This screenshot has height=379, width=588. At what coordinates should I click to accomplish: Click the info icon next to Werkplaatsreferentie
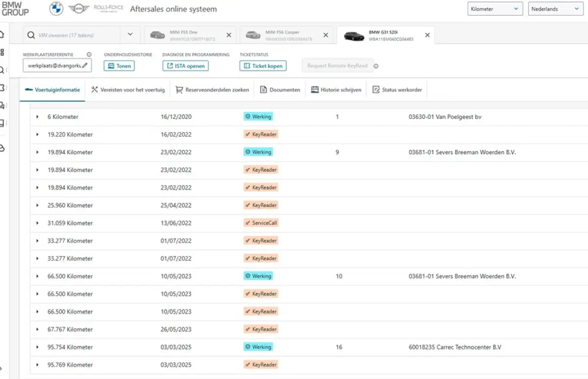(x=89, y=55)
